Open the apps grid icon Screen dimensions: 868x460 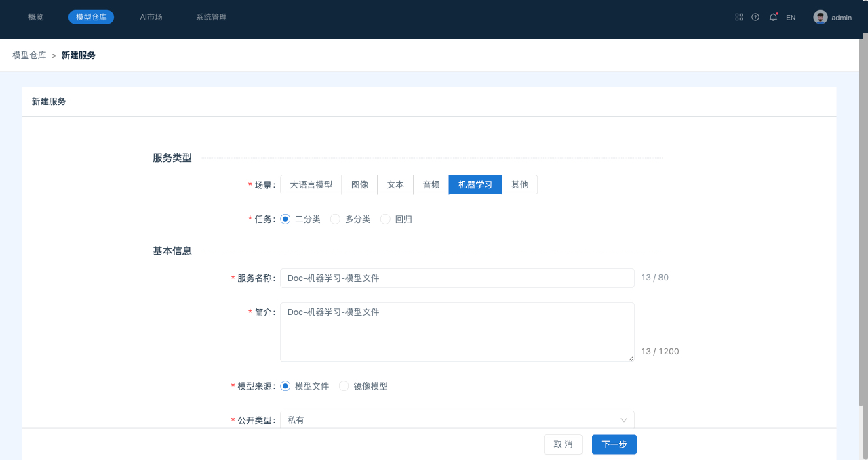click(739, 17)
